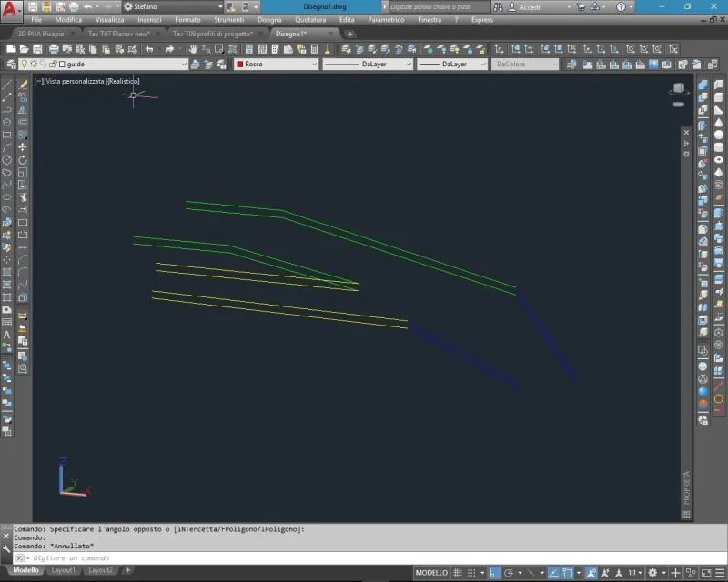This screenshot has height=582, width=728.
Task: Select the Spline drawing tool
Action: (7, 185)
